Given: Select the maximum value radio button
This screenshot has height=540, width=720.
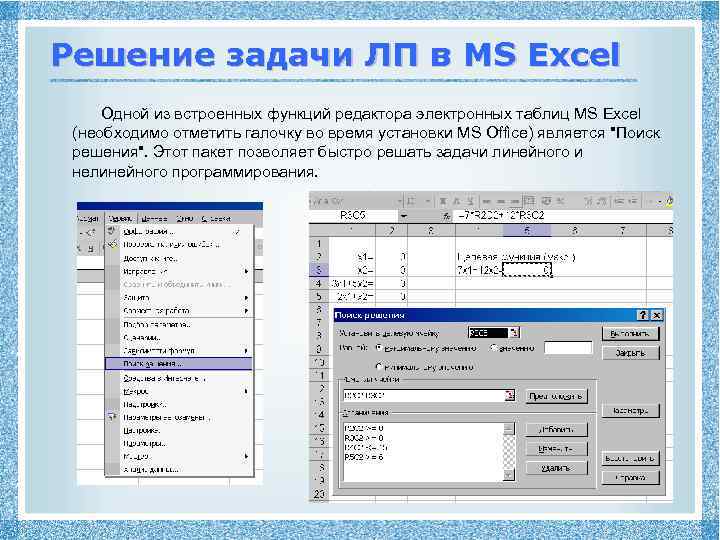Looking at the screenshot, I should 379,348.
